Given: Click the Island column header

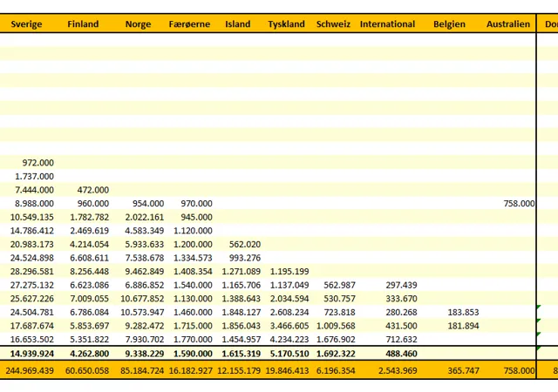Looking at the screenshot, I should [x=237, y=24].
